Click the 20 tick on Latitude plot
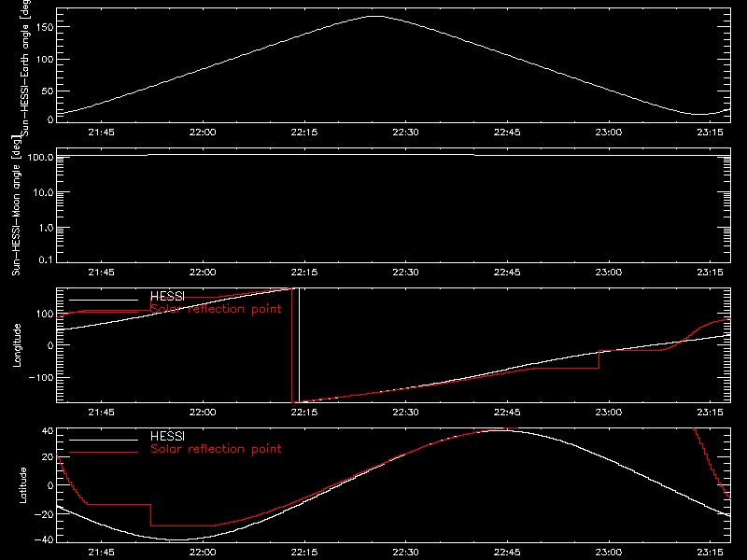The height and width of the screenshot is (560, 747). pos(48,457)
